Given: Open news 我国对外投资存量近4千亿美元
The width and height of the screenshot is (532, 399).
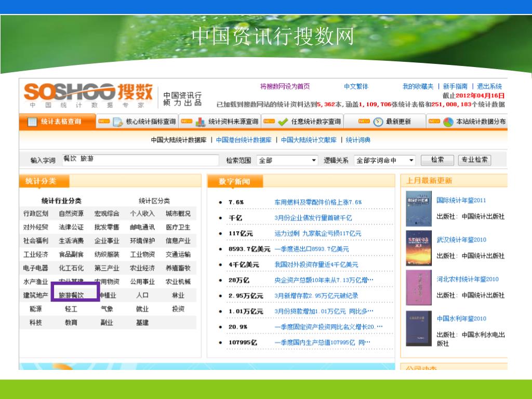Looking at the screenshot, I should [316, 264].
